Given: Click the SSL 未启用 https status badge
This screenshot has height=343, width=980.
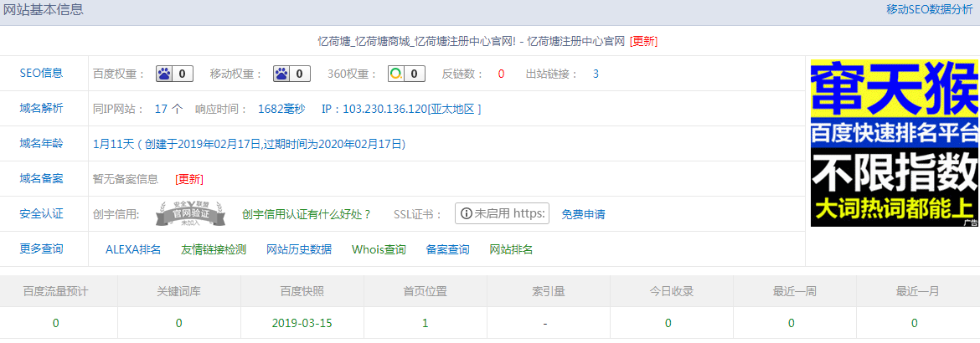Looking at the screenshot, I should 502,213.
